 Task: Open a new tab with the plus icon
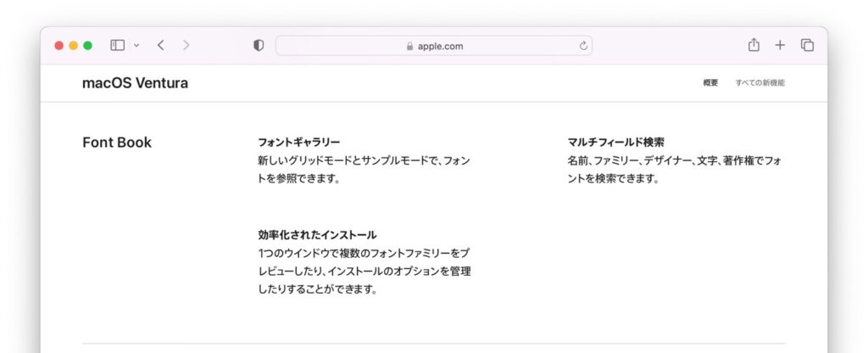(x=780, y=46)
